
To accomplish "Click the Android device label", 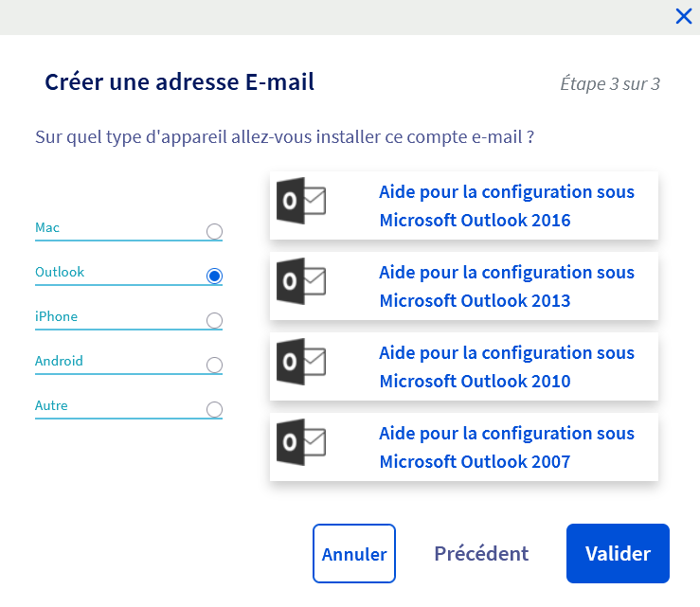I will [59, 361].
